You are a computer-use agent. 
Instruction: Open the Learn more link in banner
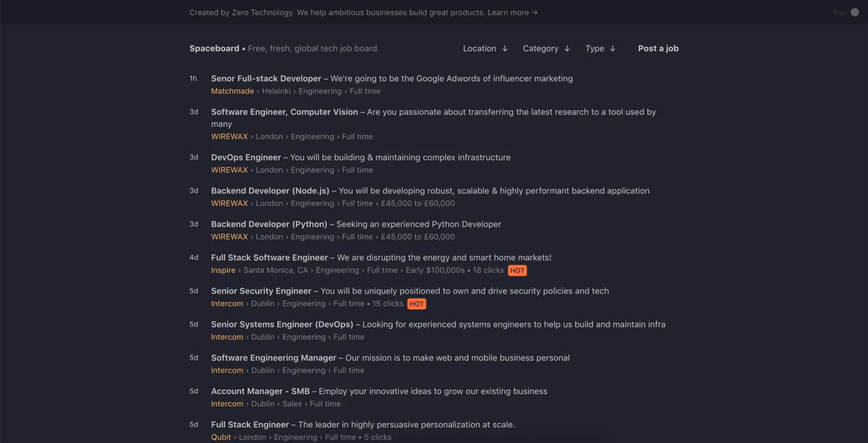click(512, 12)
